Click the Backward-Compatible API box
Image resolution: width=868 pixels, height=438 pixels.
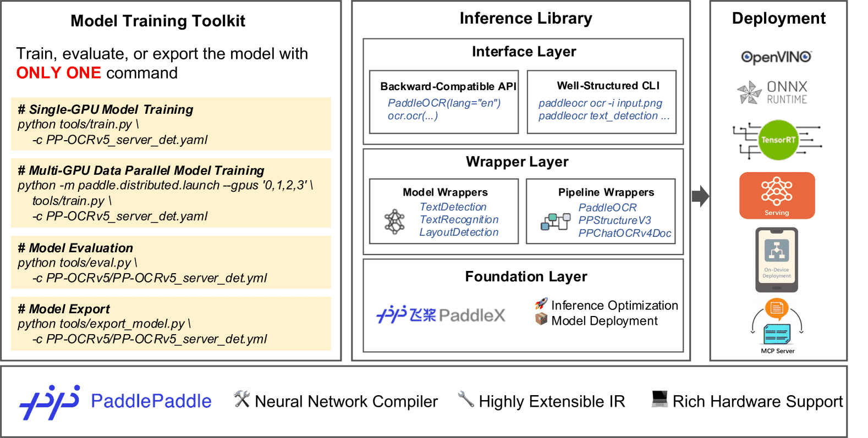pyautogui.click(x=444, y=102)
